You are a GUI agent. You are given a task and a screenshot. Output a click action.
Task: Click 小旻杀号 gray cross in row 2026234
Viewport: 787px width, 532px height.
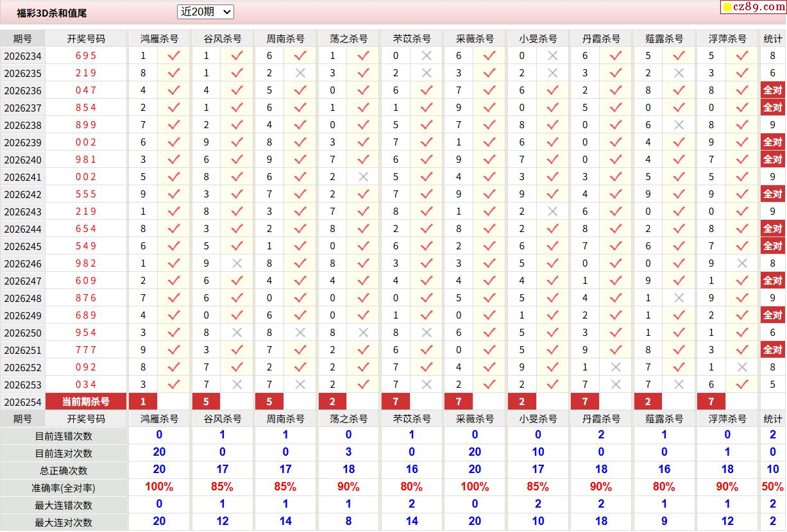pyautogui.click(x=553, y=56)
